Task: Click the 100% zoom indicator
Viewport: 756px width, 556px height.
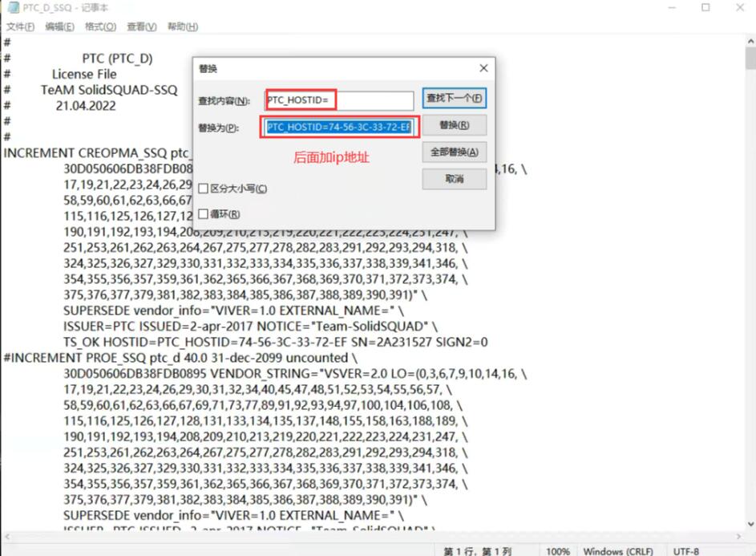Action: pos(558,551)
